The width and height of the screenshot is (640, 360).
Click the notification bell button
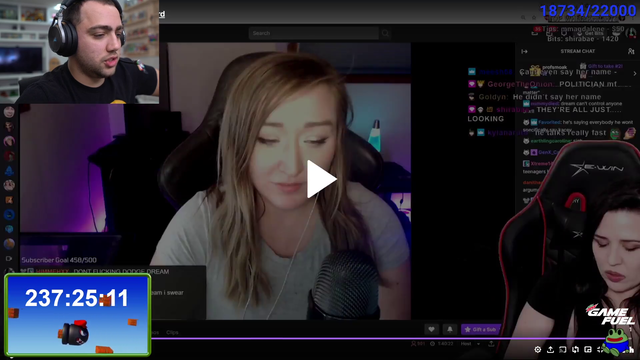click(x=449, y=329)
